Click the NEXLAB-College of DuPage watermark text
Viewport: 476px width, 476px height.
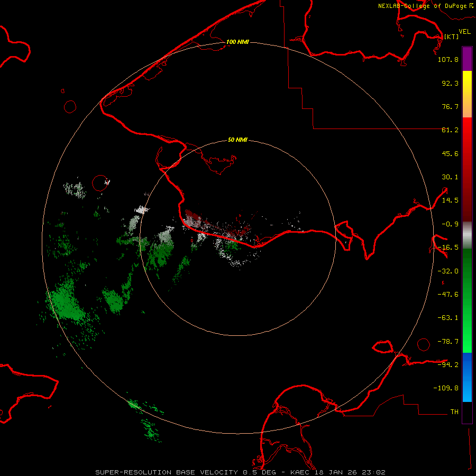[x=425, y=6]
